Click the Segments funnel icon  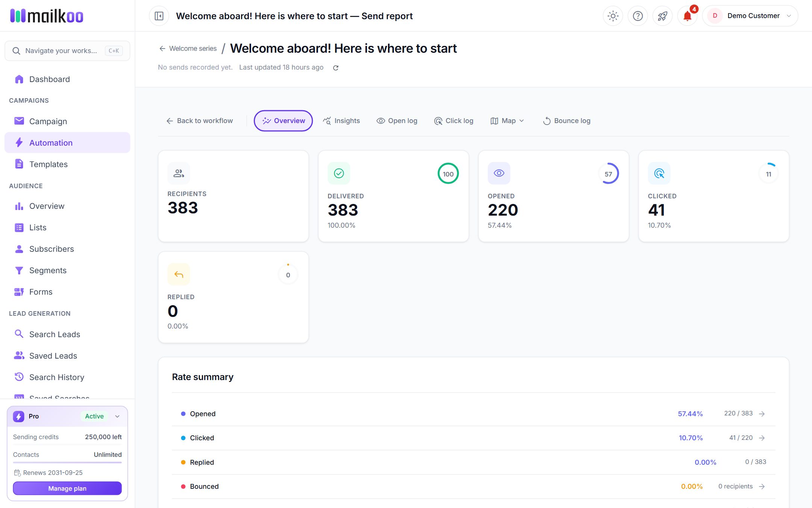pyautogui.click(x=19, y=270)
